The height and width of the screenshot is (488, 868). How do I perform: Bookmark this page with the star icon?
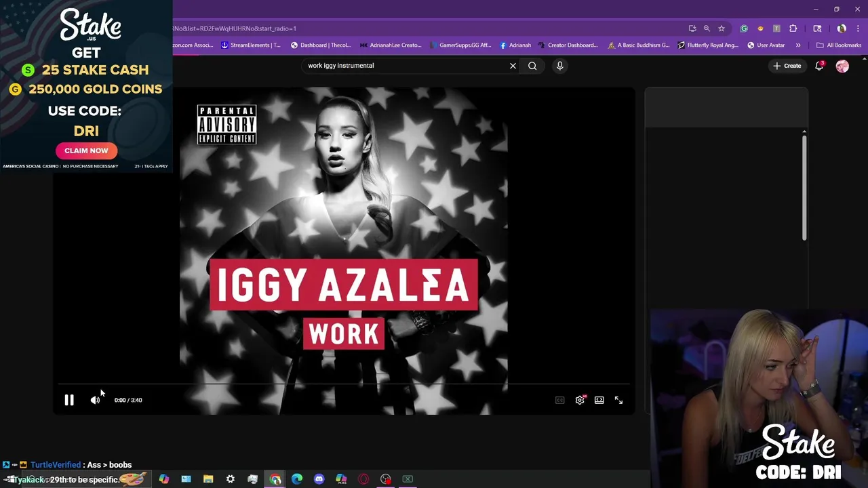pos(722,28)
